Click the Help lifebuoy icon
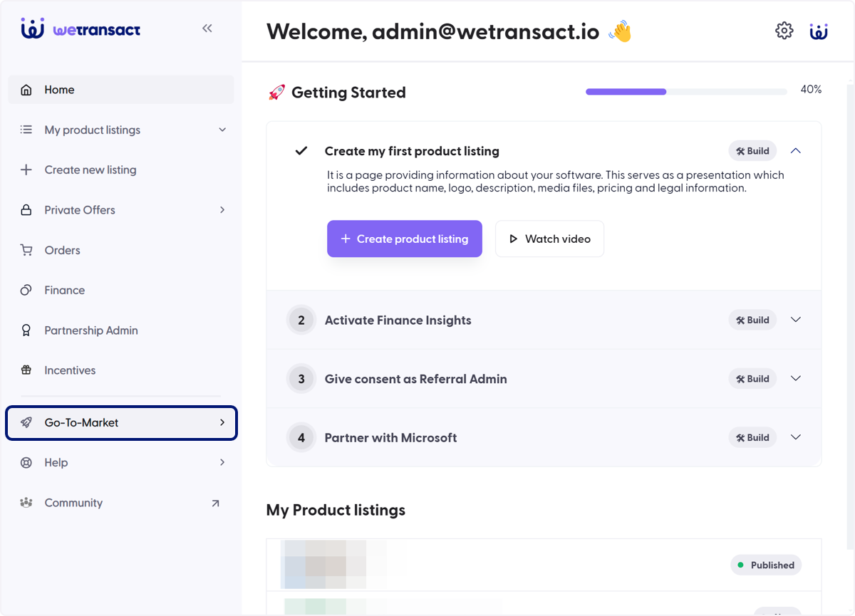The height and width of the screenshot is (616, 855). (26, 463)
